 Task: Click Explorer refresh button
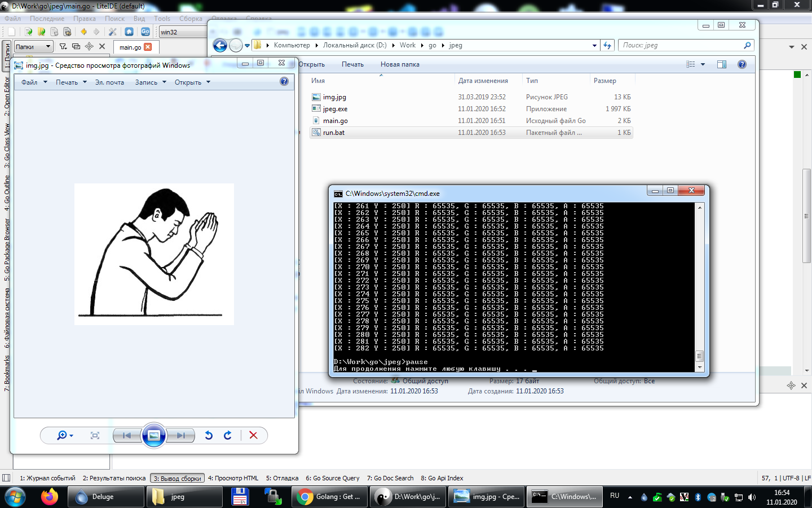pyautogui.click(x=607, y=45)
